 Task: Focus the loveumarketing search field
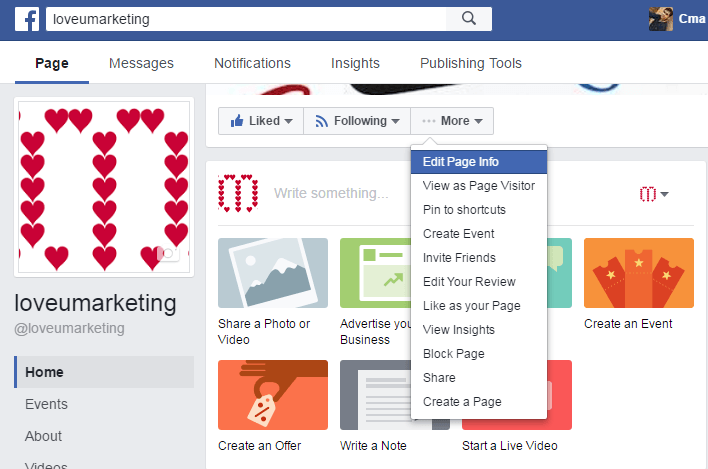[x=246, y=19]
